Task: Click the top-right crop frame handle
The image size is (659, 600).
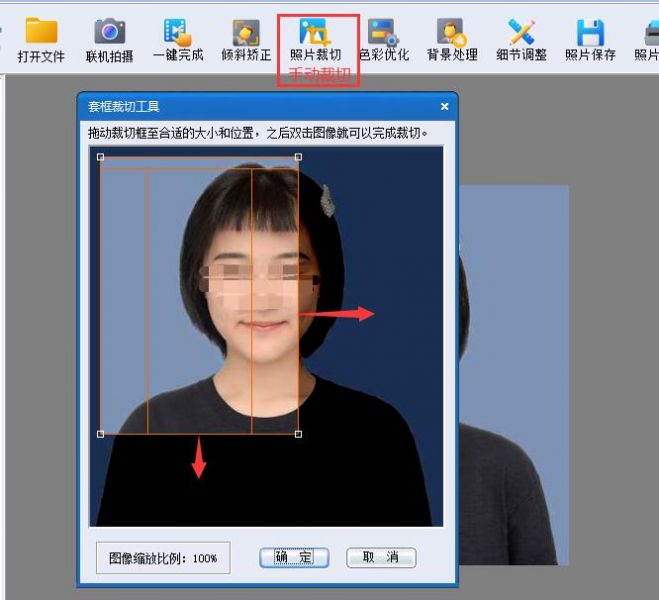Action: 298,157
